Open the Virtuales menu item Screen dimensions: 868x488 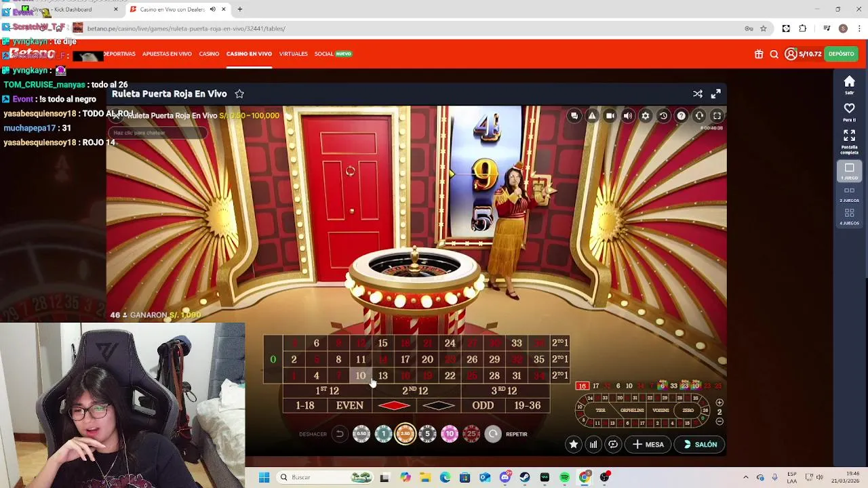(293, 54)
